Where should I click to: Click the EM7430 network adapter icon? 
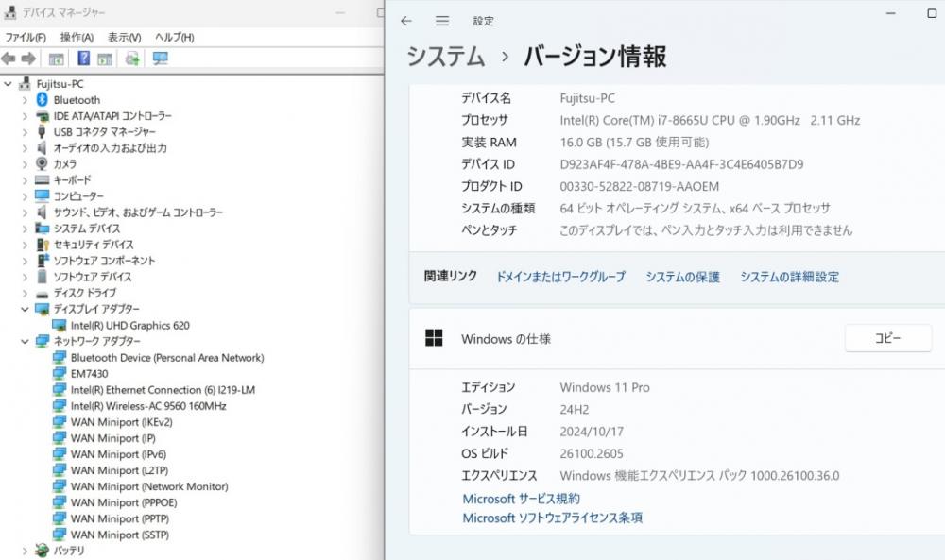pyautogui.click(x=59, y=373)
